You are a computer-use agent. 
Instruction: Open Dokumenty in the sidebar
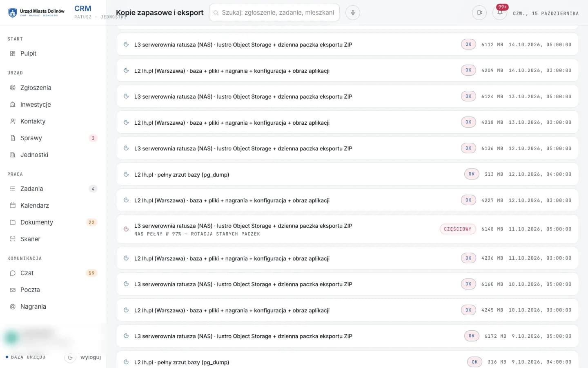pos(53,222)
